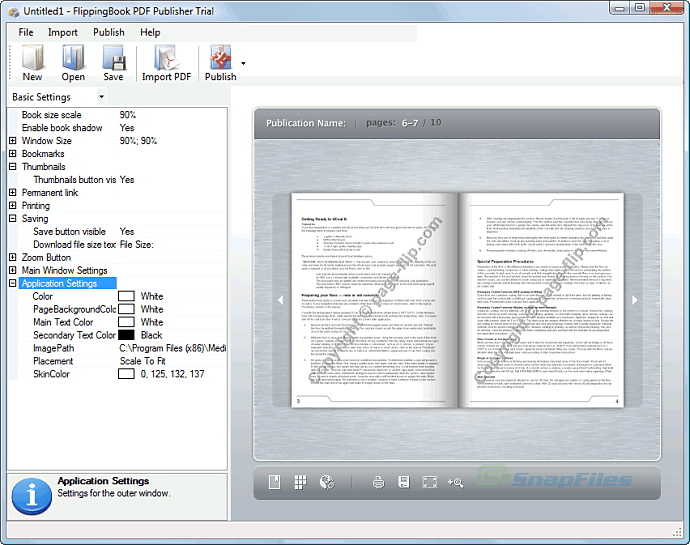Click the SkinColor 0, 125, 132, 137 value
The width and height of the screenshot is (690, 545).
172,374
